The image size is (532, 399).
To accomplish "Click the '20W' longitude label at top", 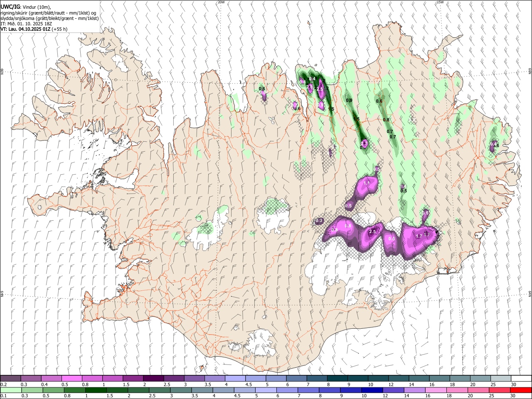I will click(221, 2).
